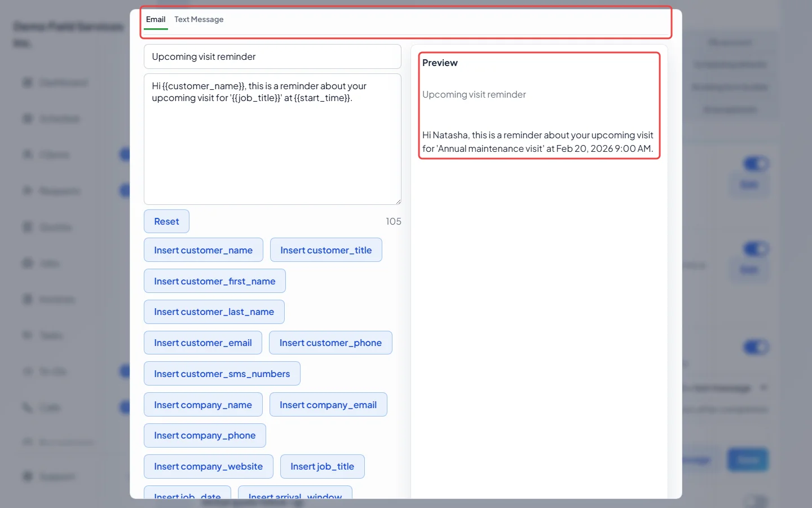Click the Preview heading
The height and width of the screenshot is (508, 812).
click(x=440, y=63)
